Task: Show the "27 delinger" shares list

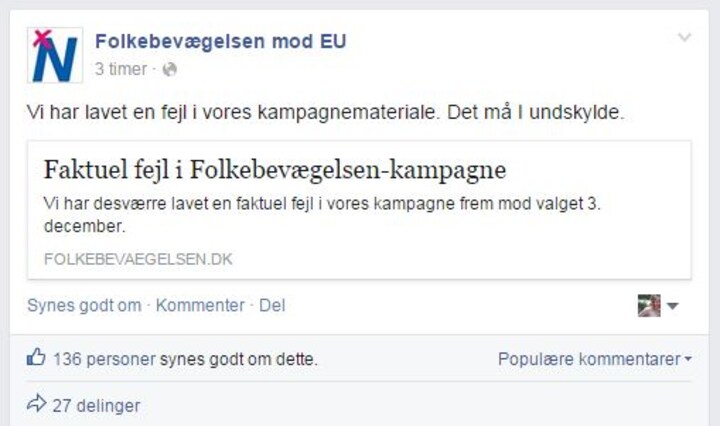Action: 96,406
